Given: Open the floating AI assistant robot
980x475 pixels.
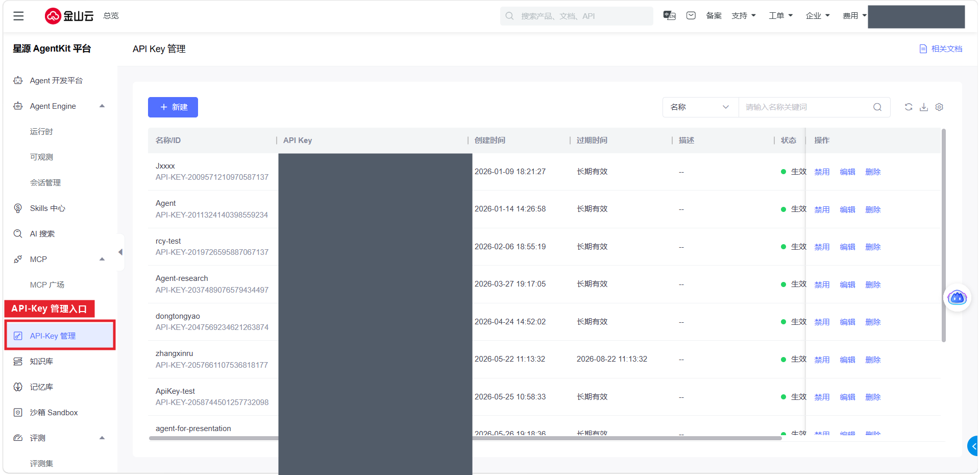Looking at the screenshot, I should tap(957, 297).
